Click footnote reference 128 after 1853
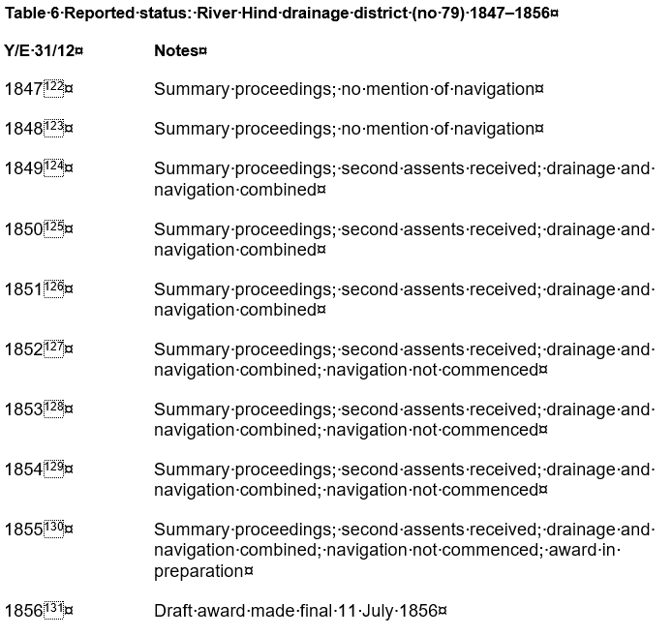672x636 pixels. 53,407
